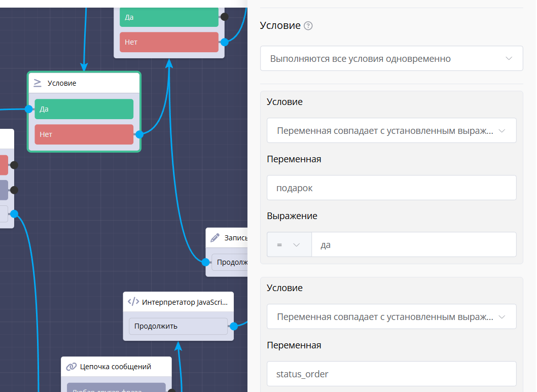Image resolution: width=537 pixels, height=392 pixels.
Task: Click connector dot on the Запись node
Action: [205, 262]
